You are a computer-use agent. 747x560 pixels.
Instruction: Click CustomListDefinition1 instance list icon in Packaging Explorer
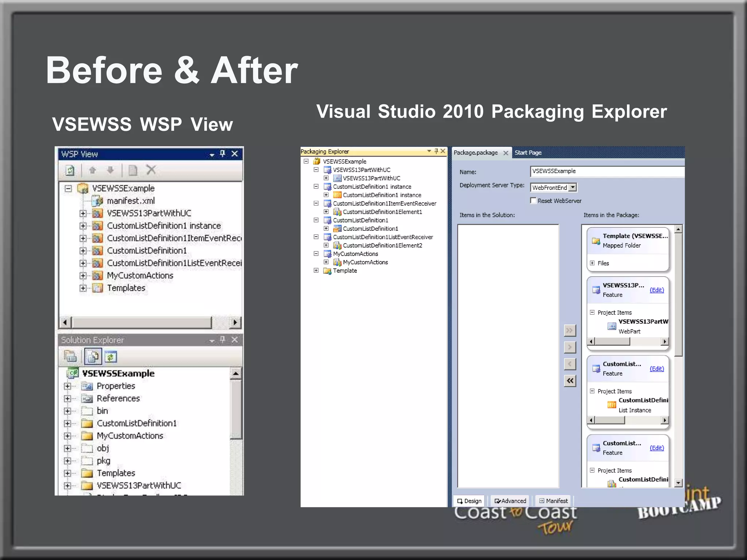pos(337,195)
